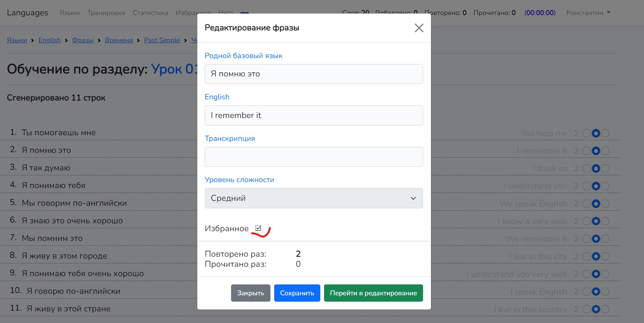This screenshot has width=644, height=323.
Task: Open the Уровень сложности dropdown
Action: (x=314, y=198)
